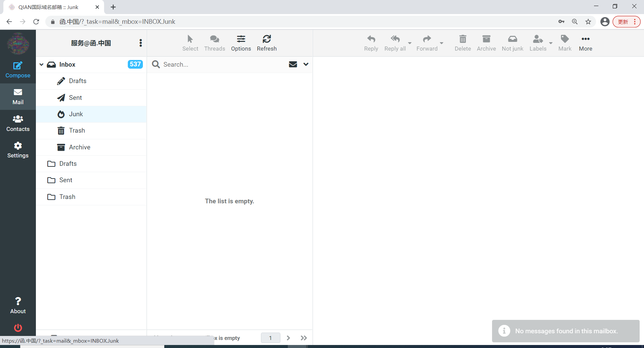Open the top-level Trash folder
The width and height of the screenshot is (644, 348).
[x=91, y=197]
